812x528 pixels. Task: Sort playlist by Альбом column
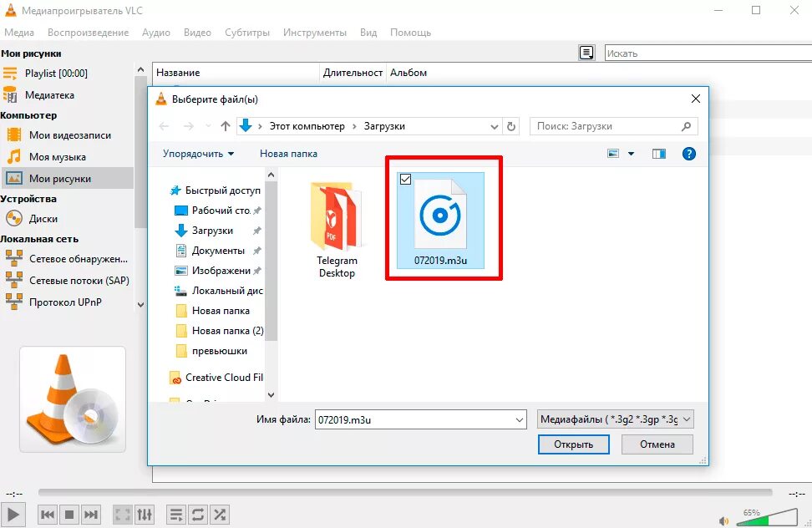(x=408, y=73)
